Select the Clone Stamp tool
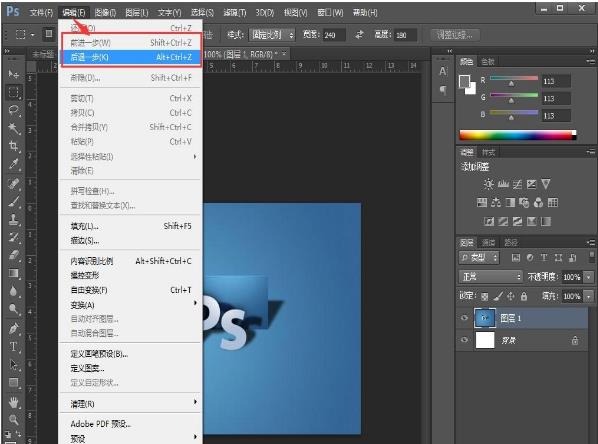This screenshot has height=444, width=598. tap(14, 219)
